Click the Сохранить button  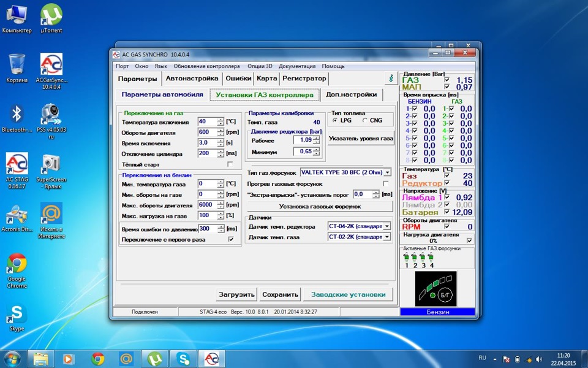tap(280, 294)
